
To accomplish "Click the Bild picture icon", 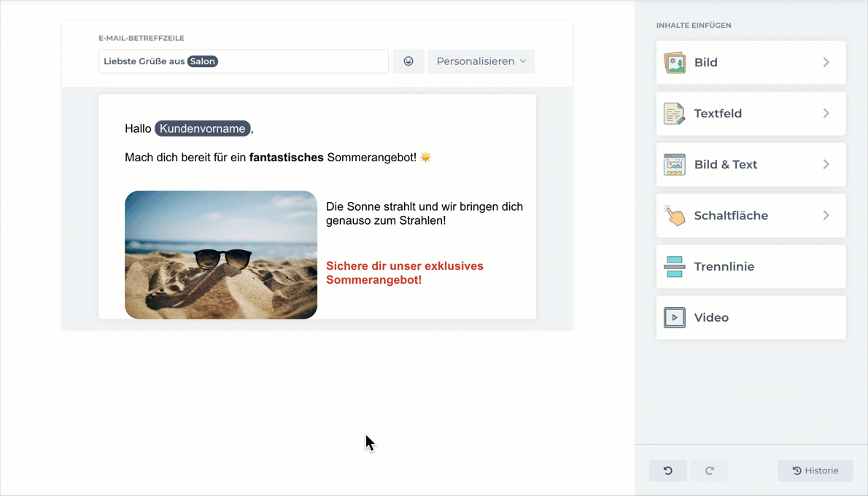I will click(x=674, y=63).
